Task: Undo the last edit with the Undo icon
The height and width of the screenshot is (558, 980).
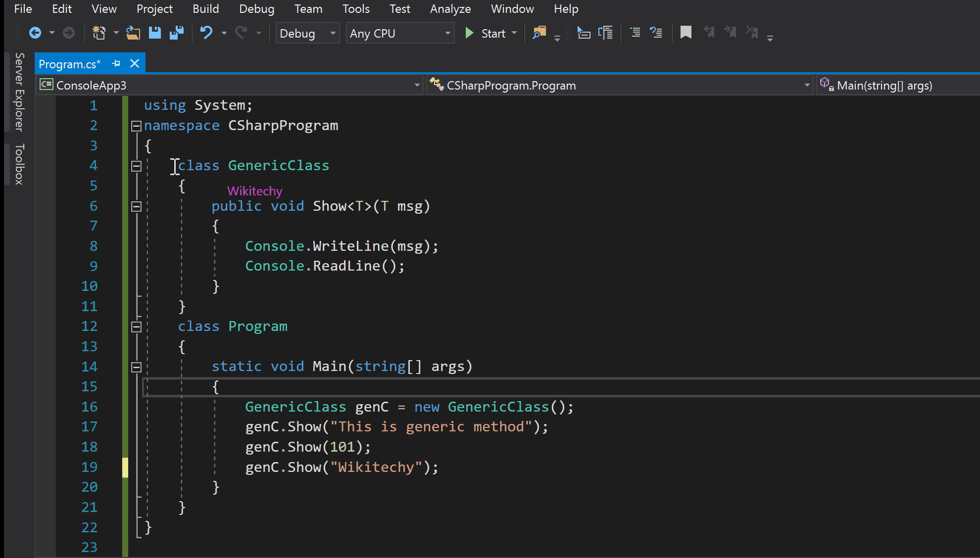Action: [206, 33]
